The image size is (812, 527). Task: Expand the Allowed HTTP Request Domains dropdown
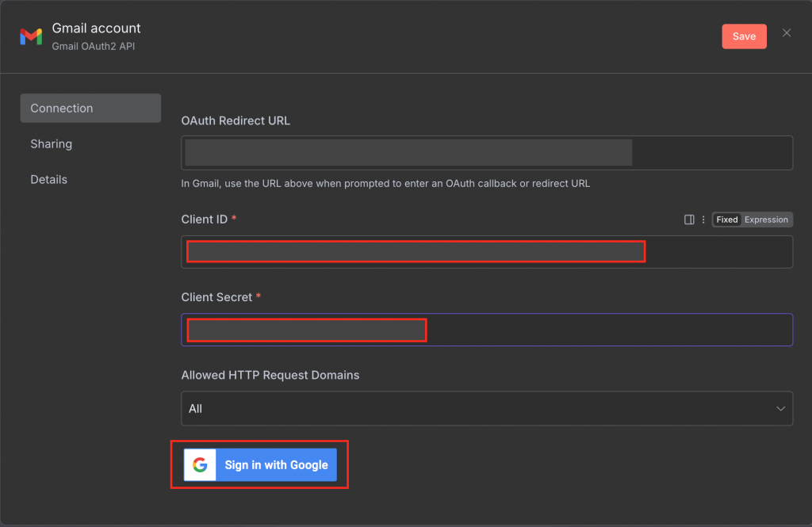pos(487,408)
